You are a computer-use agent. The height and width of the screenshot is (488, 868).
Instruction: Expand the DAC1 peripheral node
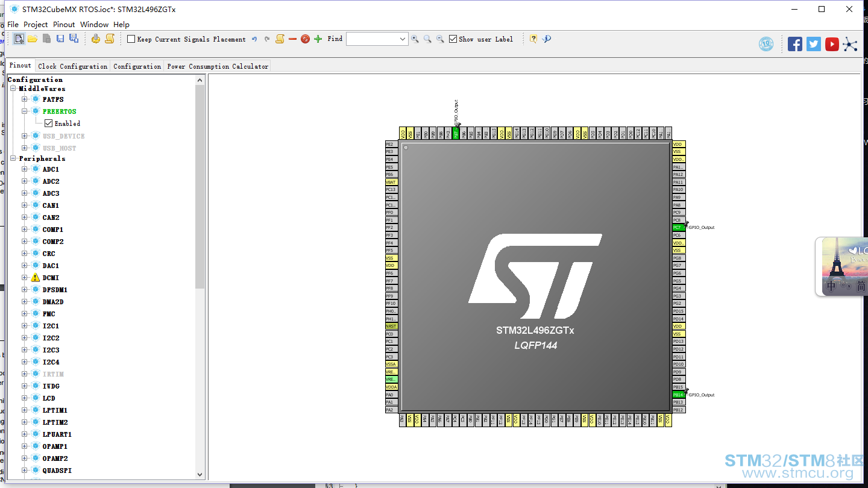coord(25,266)
